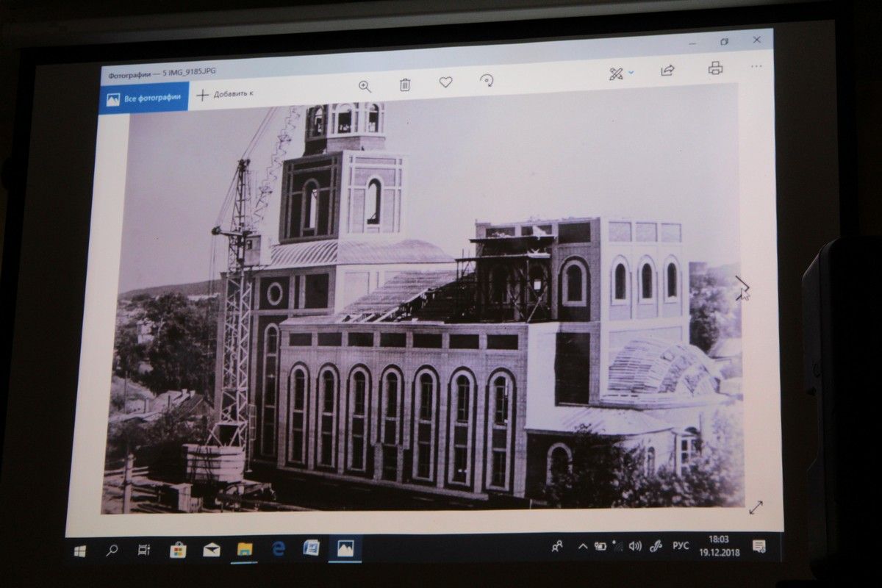
Task: Click the Добавить к button
Action: coord(225,94)
